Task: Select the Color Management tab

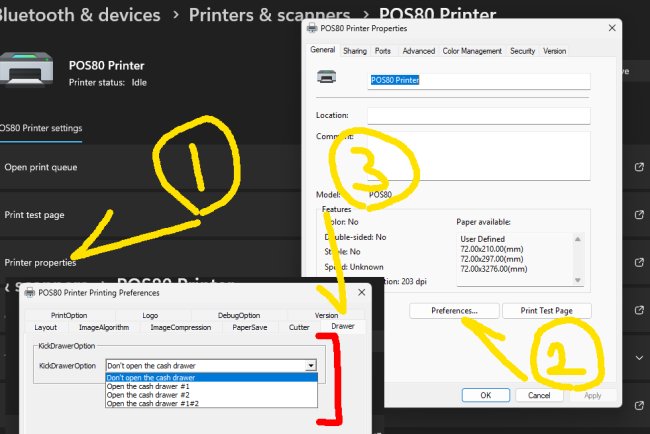Action: [472, 51]
